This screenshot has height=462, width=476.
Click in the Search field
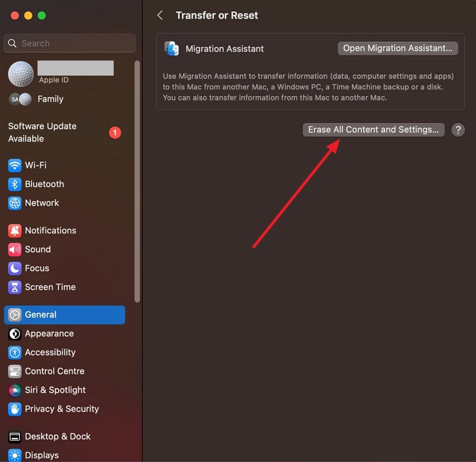point(69,43)
